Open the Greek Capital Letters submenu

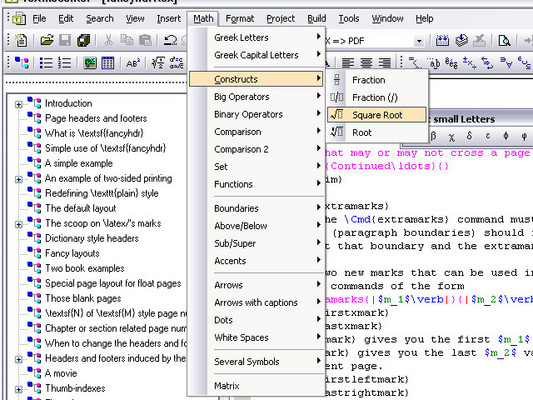click(257, 55)
